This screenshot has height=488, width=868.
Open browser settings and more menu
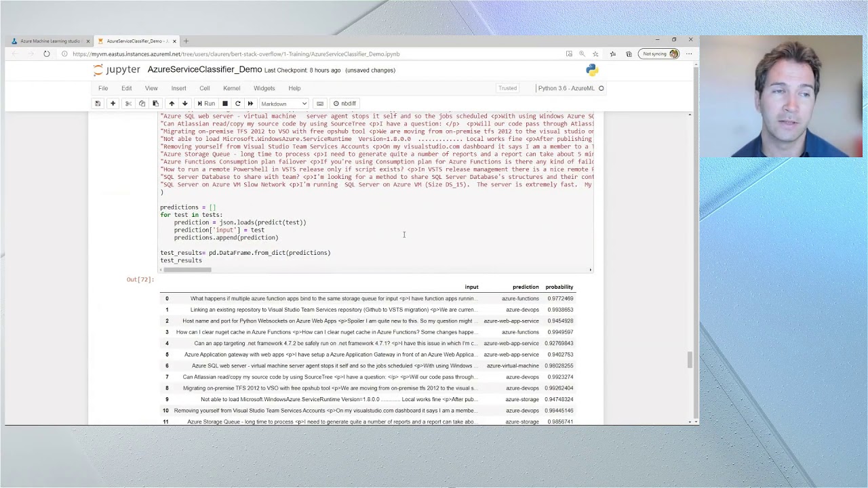(x=689, y=54)
